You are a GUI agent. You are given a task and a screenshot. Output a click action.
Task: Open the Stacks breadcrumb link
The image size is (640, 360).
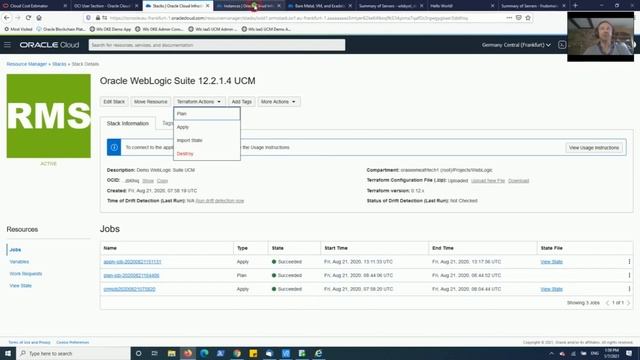click(x=59, y=64)
